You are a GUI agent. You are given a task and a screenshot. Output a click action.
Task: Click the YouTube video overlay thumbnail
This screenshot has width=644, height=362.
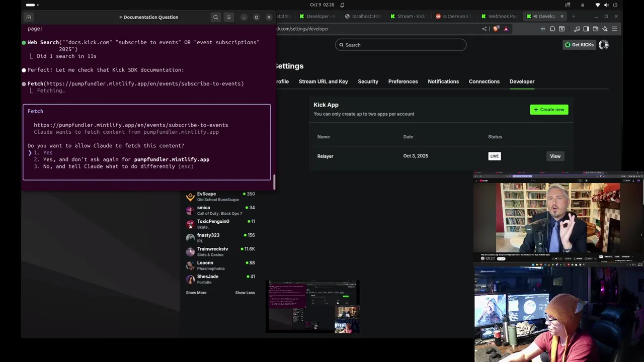[558, 217]
